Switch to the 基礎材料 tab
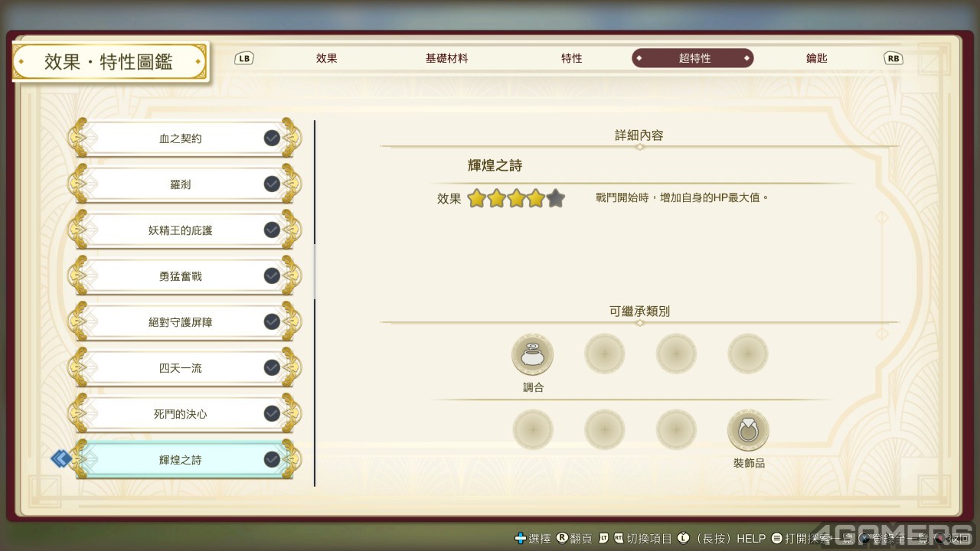 447,58
